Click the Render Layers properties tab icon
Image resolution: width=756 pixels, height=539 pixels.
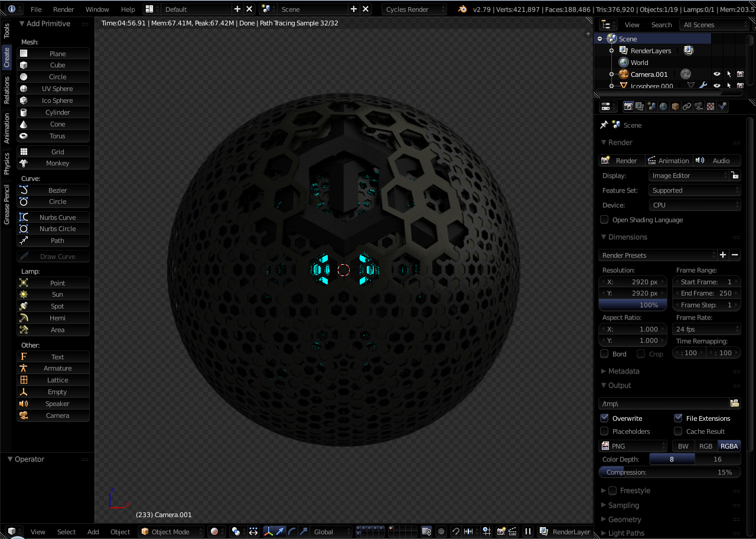(640, 106)
